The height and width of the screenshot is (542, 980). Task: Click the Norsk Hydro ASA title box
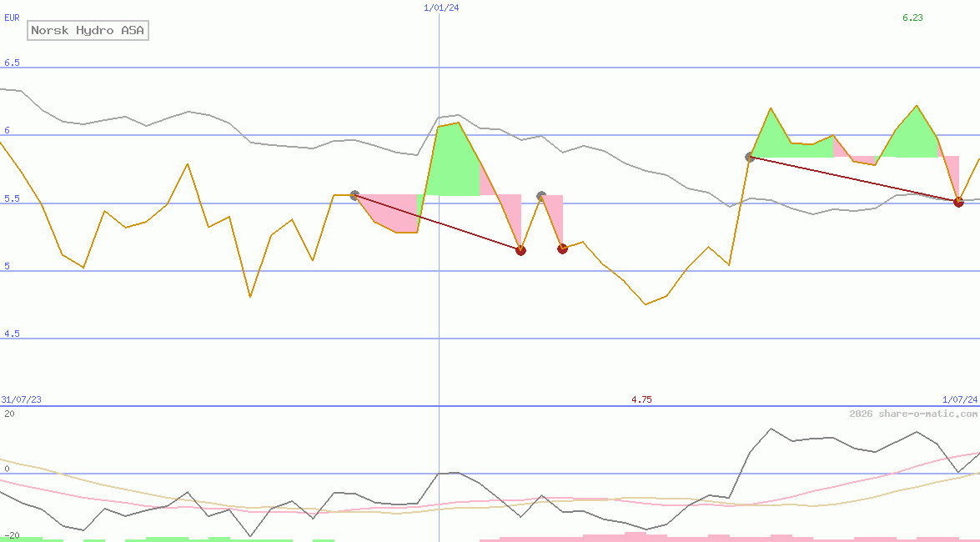pyautogui.click(x=88, y=30)
